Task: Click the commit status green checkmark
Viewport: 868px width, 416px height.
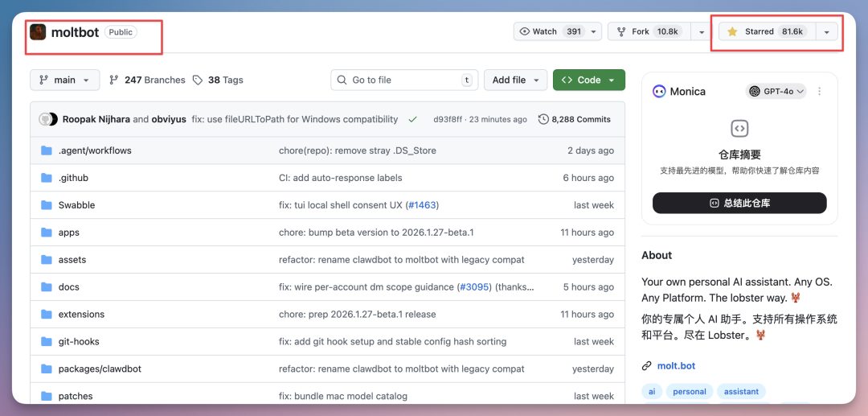Action: point(412,119)
